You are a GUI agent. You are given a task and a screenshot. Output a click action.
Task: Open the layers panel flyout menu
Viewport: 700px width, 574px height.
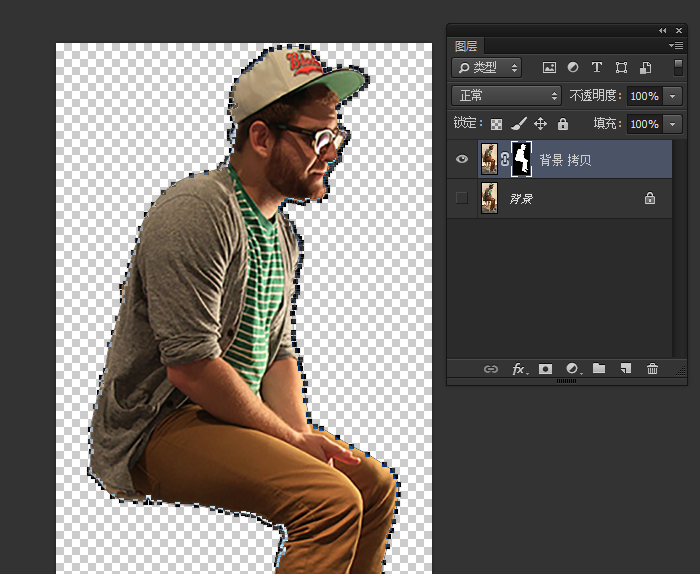(x=676, y=46)
